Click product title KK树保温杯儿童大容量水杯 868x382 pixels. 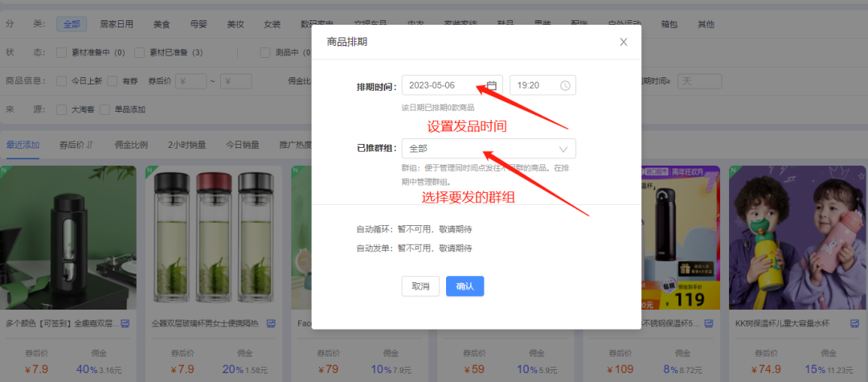pyautogui.click(x=782, y=323)
